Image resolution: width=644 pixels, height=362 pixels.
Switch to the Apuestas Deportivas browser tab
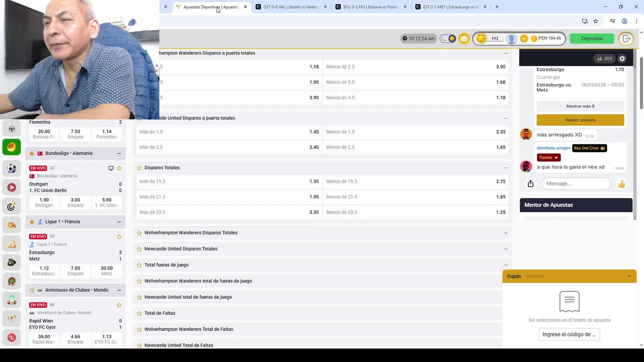coord(211,7)
